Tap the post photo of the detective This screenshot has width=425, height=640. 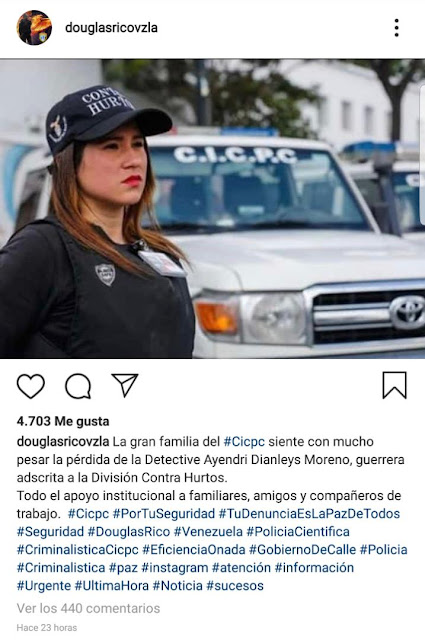pos(212,209)
